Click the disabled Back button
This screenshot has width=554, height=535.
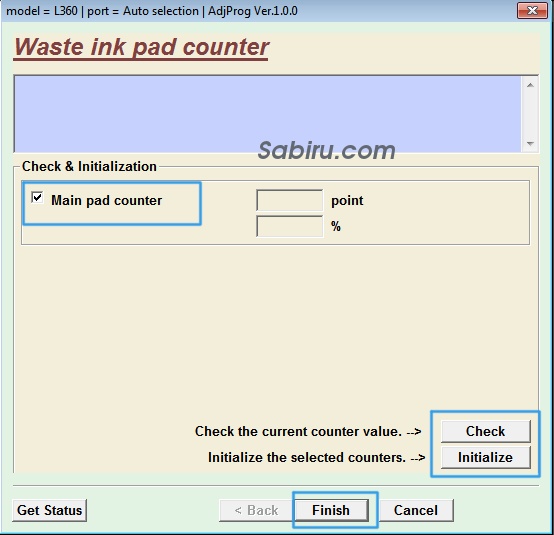tap(256, 510)
